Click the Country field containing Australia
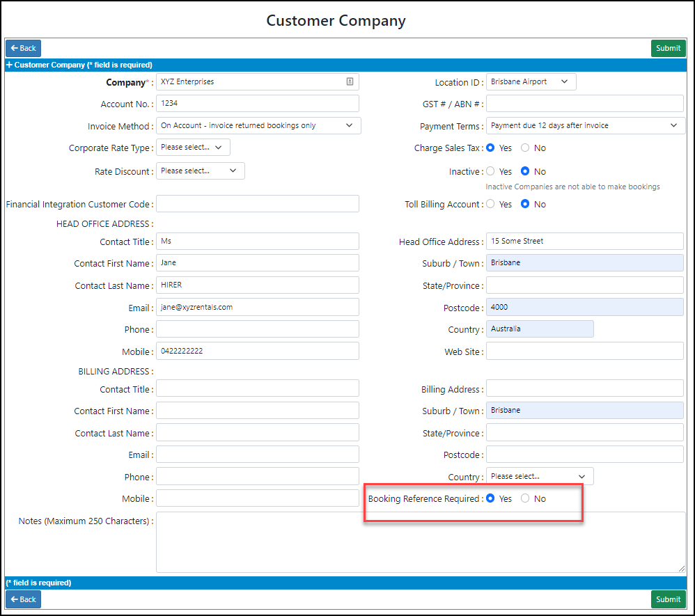The height and width of the screenshot is (616, 695). 540,329
